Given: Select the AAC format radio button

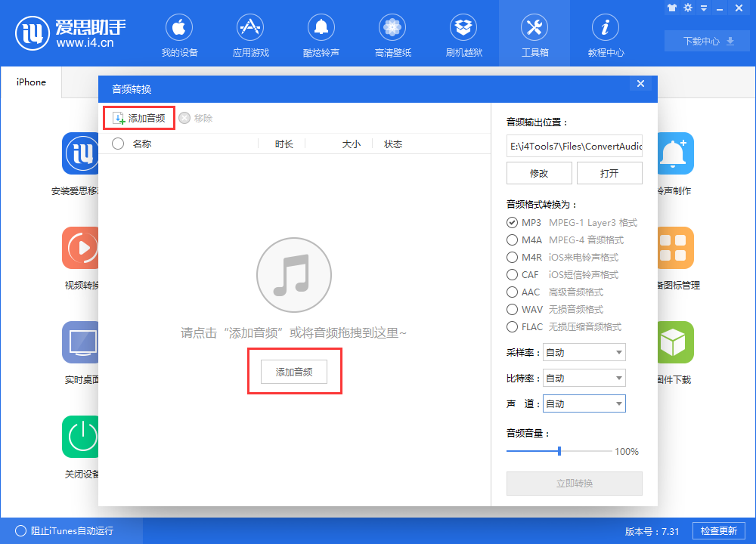Looking at the screenshot, I should (512, 292).
